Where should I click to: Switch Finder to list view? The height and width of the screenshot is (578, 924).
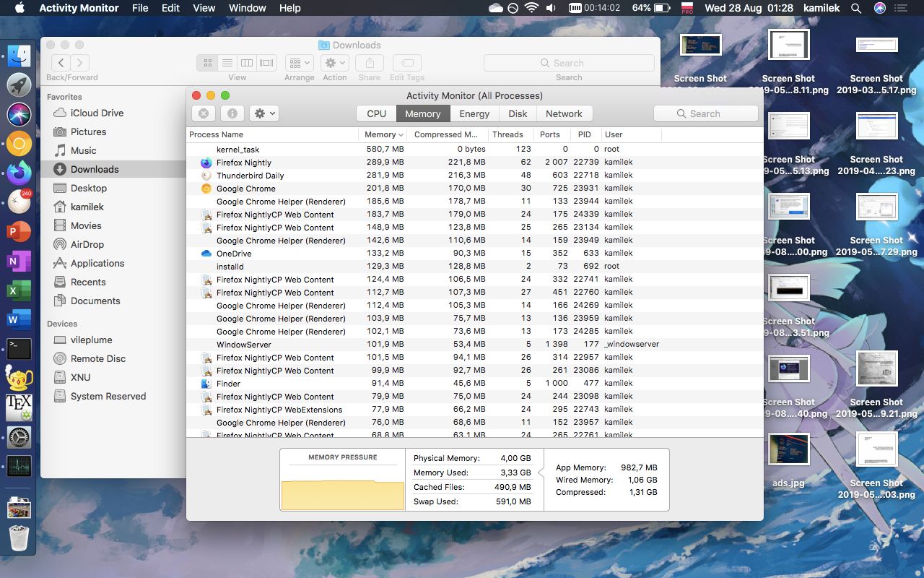tap(227, 64)
